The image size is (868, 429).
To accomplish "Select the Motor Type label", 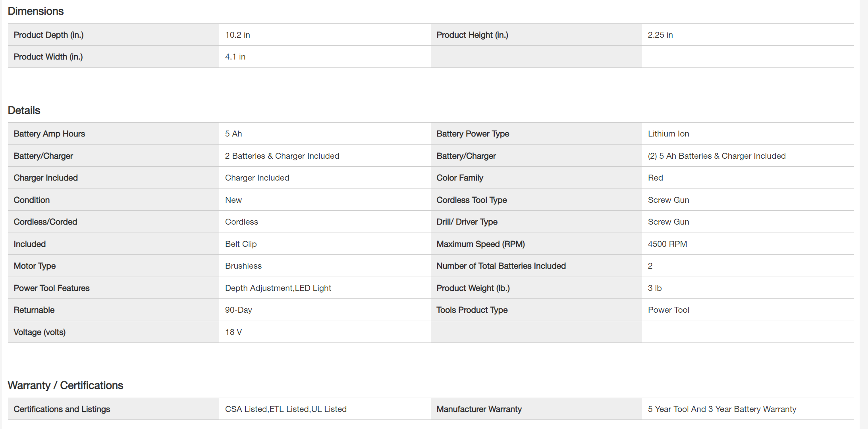I will pos(35,266).
